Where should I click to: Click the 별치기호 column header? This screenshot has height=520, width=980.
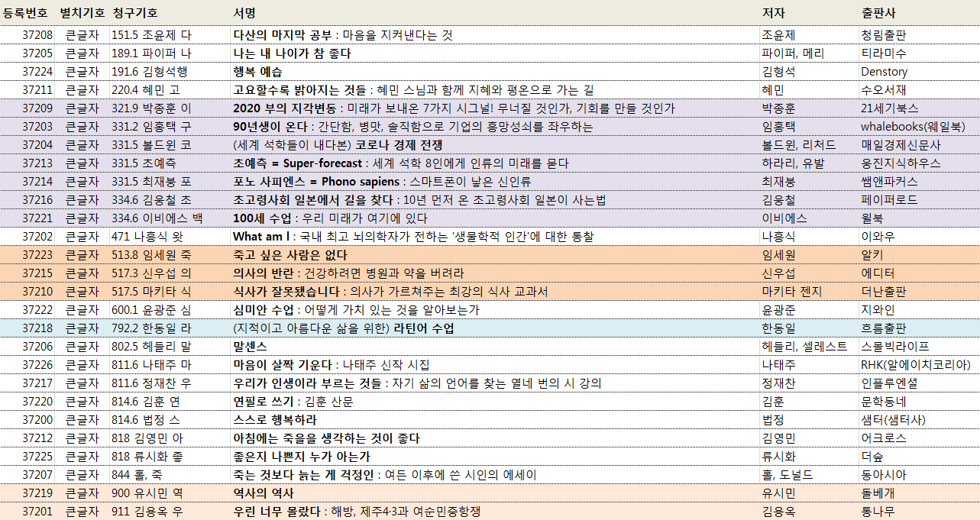pos(82,13)
